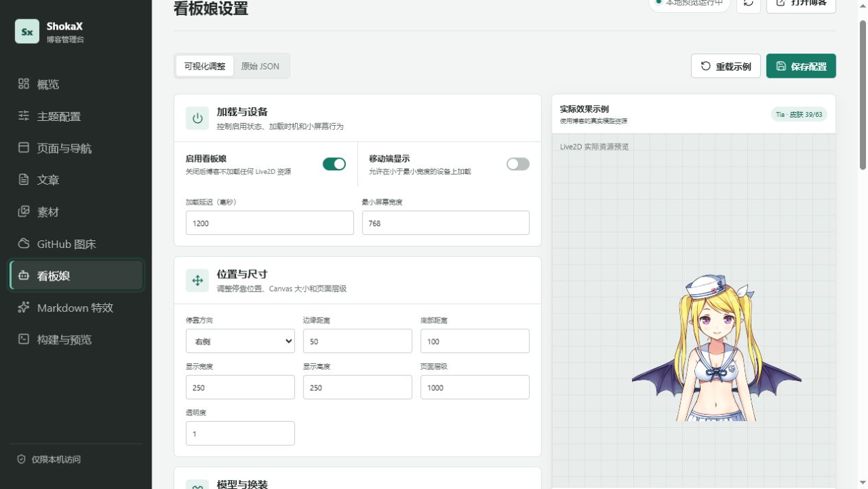Viewport: 868px width, 489px height.
Task: Click the icon of 模型与换装 section
Action: point(198,485)
